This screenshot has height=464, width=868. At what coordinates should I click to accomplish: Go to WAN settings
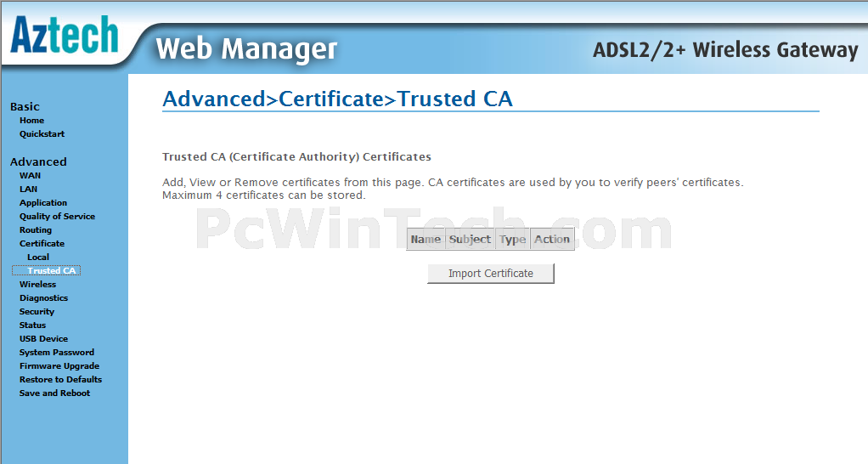(x=30, y=176)
